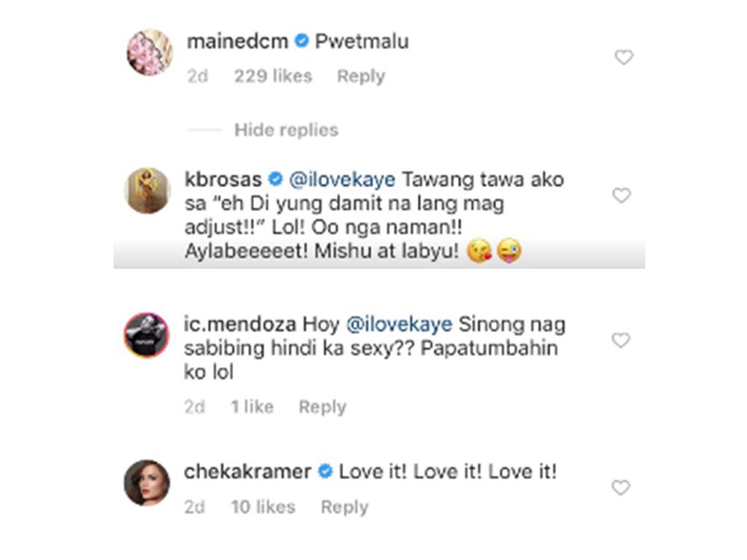Reply to chekakramer's comment
Viewport: 747px width, 560px height.
(x=344, y=507)
